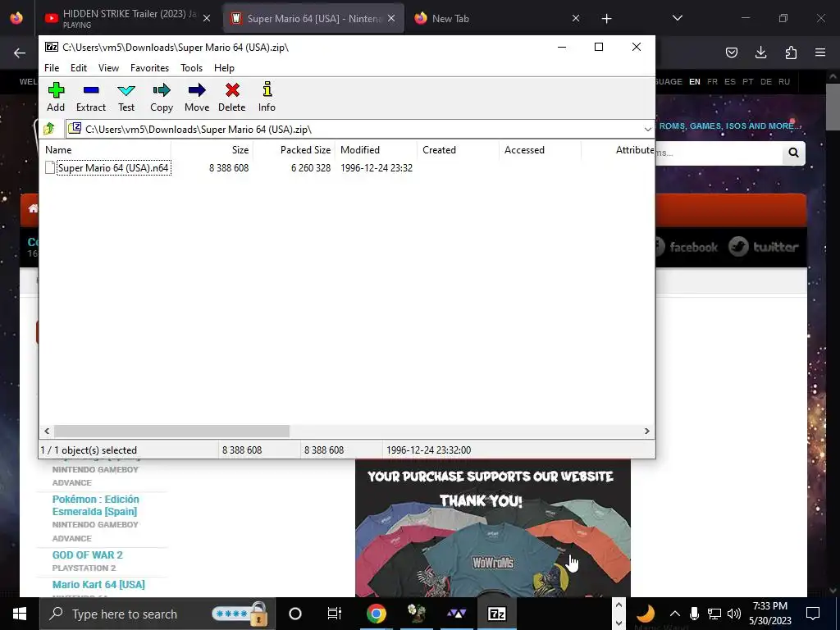Open the Windows Start menu
Screen dimensions: 840x630
coord(20,614)
